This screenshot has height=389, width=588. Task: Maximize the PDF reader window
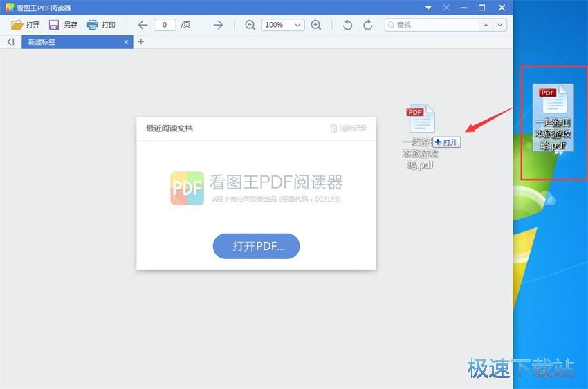tap(482, 8)
